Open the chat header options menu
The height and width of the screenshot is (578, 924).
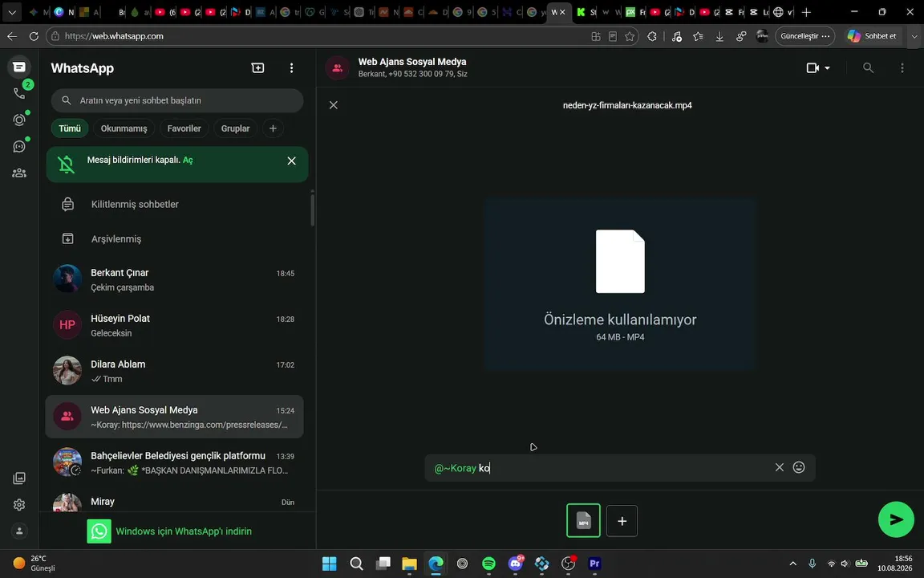[x=902, y=67]
